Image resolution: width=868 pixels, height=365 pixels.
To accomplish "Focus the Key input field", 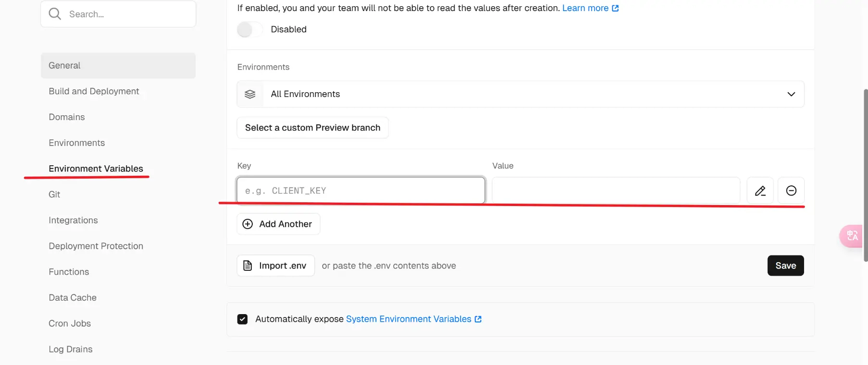I will tap(360, 191).
